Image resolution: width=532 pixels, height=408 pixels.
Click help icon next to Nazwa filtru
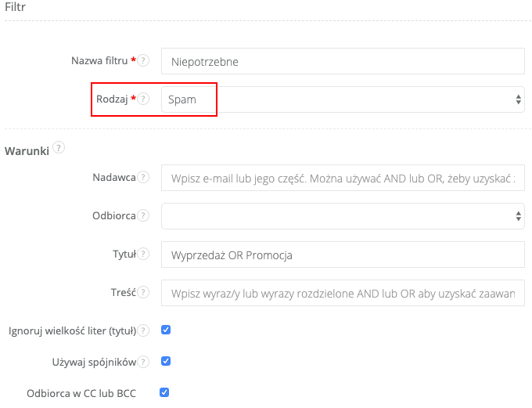143,61
